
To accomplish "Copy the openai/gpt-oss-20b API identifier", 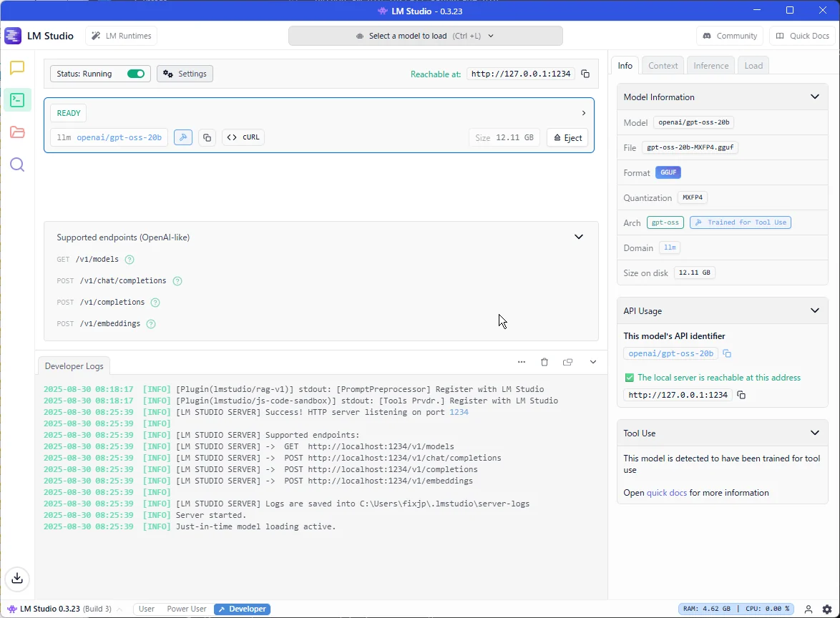I will (x=727, y=353).
